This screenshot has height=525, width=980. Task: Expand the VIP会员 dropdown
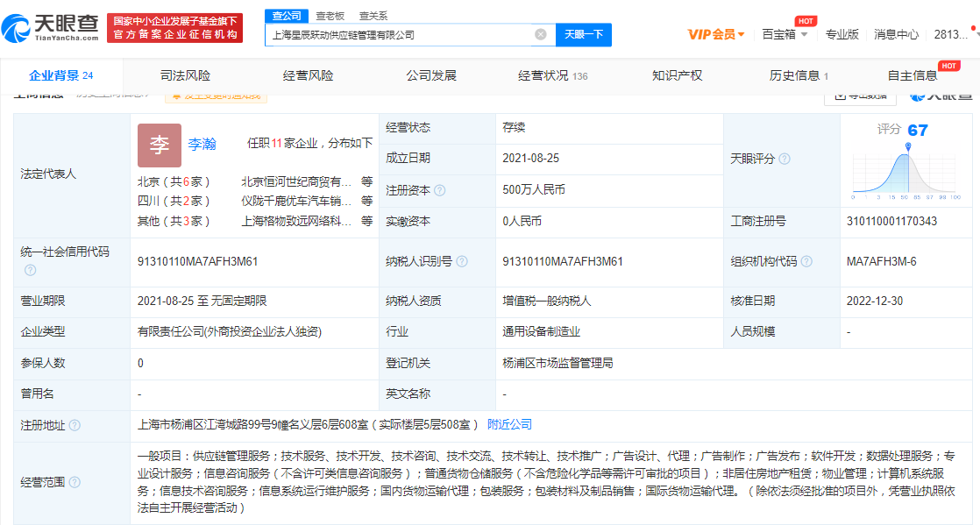pyautogui.click(x=715, y=34)
